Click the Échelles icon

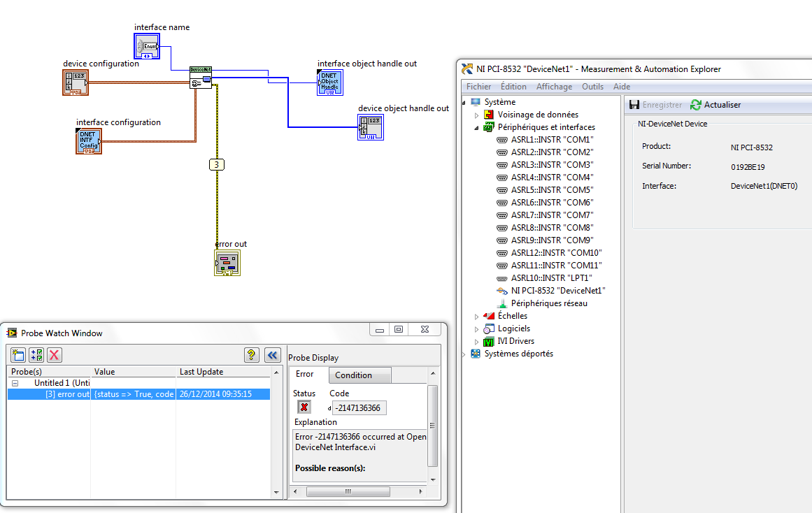488,316
